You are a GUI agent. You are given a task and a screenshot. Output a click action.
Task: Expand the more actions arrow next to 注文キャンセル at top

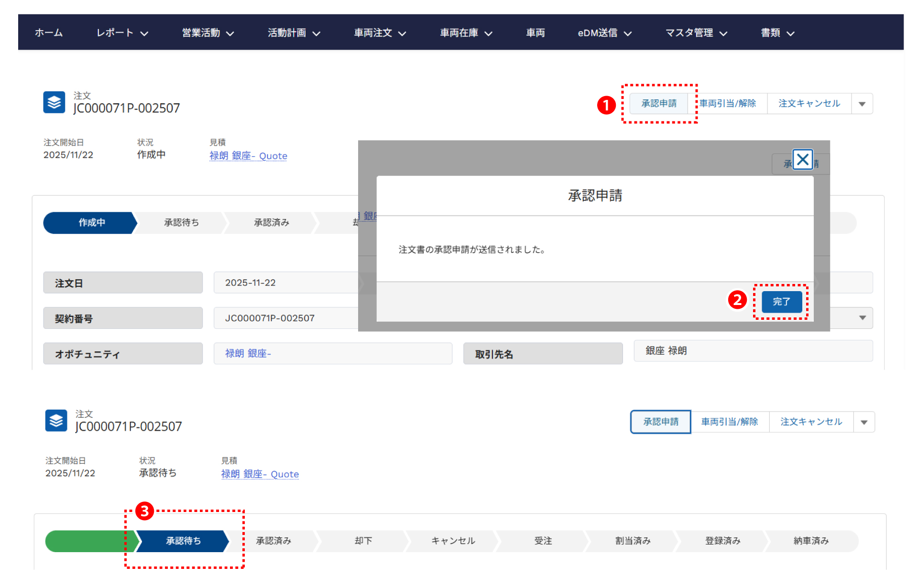point(862,104)
